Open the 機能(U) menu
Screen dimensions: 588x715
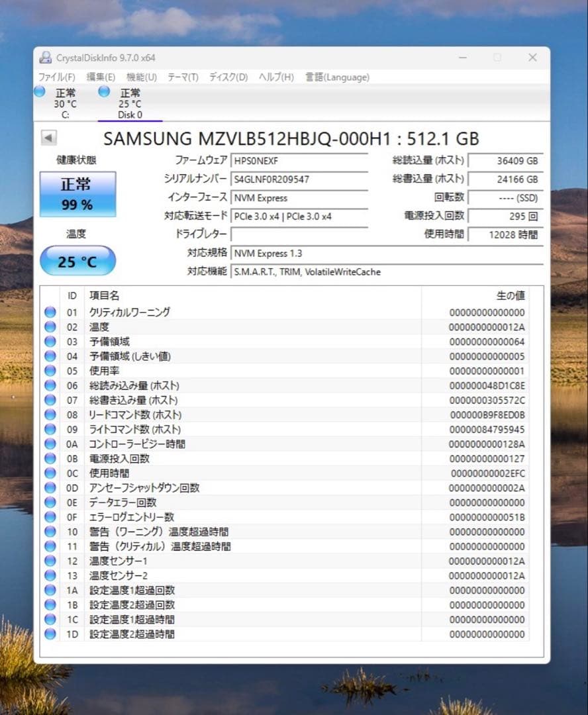pos(142,77)
